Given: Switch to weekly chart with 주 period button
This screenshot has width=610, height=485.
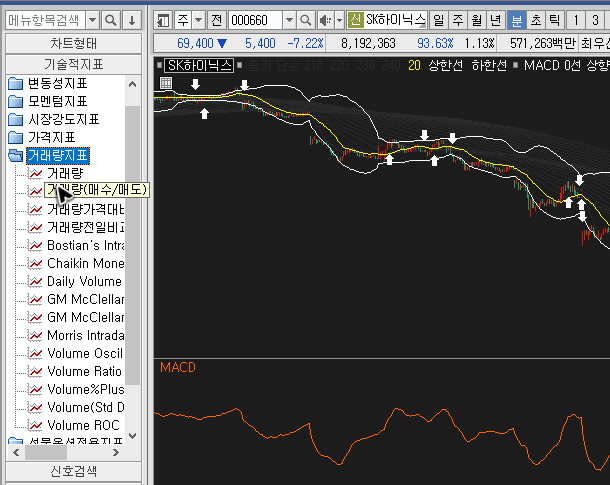Looking at the screenshot, I should pyautogui.click(x=458, y=20).
